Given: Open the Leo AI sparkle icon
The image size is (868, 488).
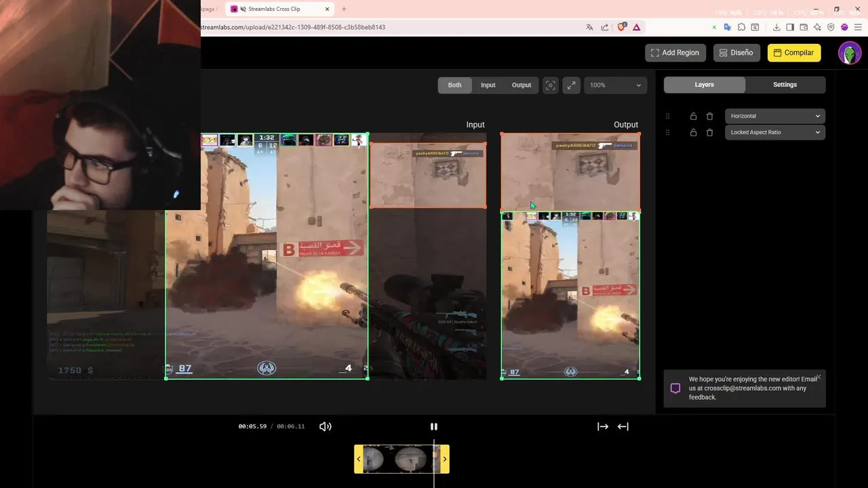Looking at the screenshot, I should coord(817,27).
